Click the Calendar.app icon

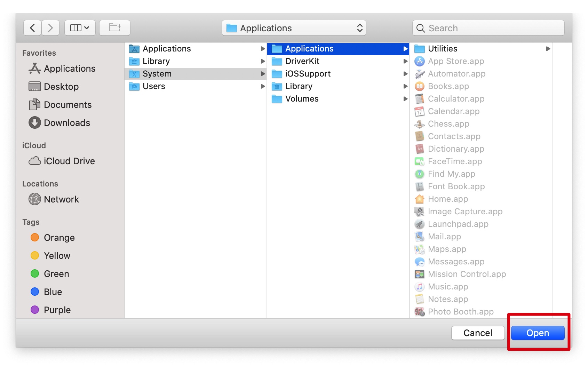point(420,111)
